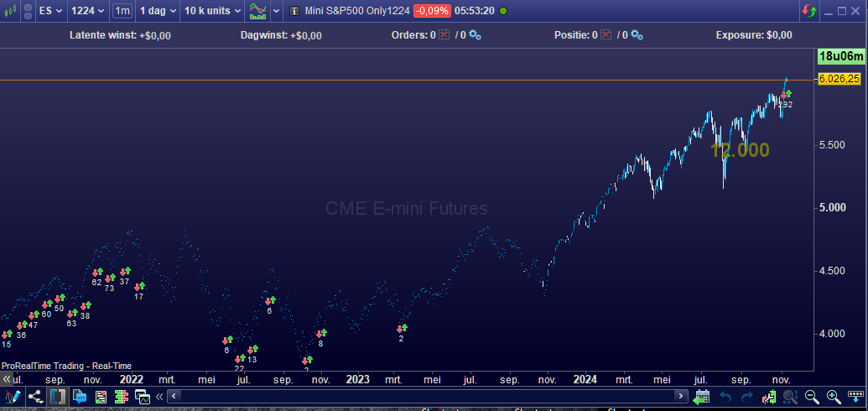Click the undo arrow icon
The height and width of the screenshot is (411, 868).
click(725, 397)
